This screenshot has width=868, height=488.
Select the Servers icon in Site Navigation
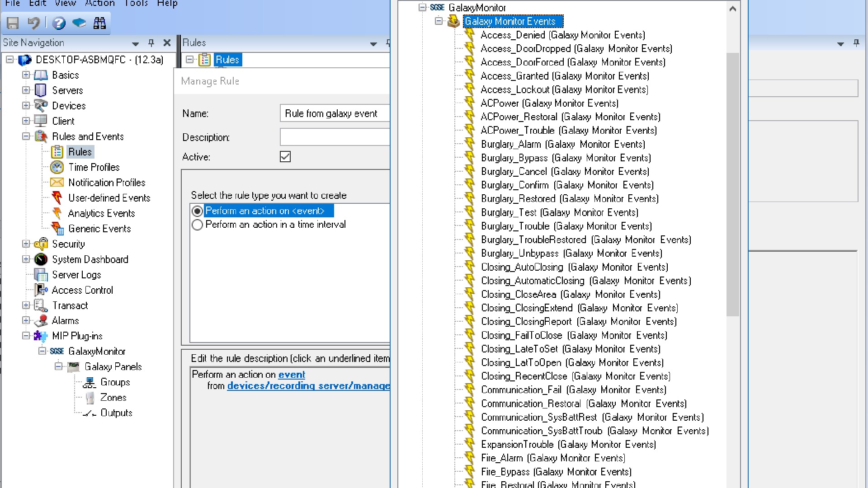coord(41,90)
